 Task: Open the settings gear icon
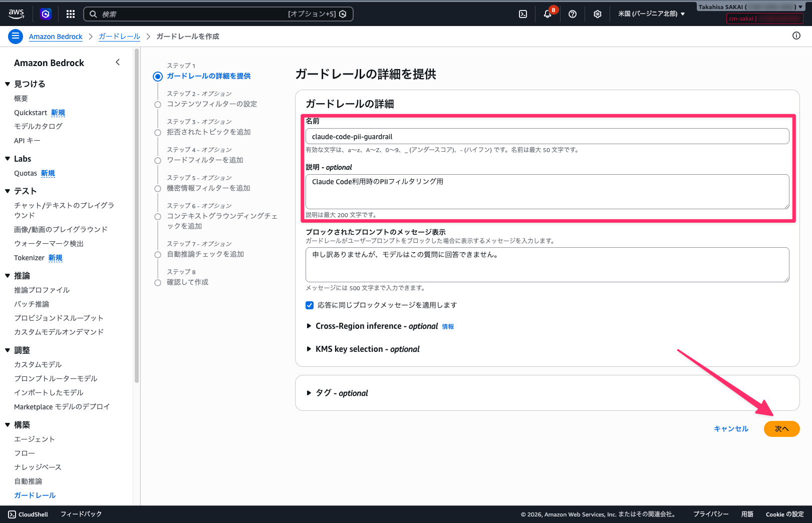pos(597,14)
